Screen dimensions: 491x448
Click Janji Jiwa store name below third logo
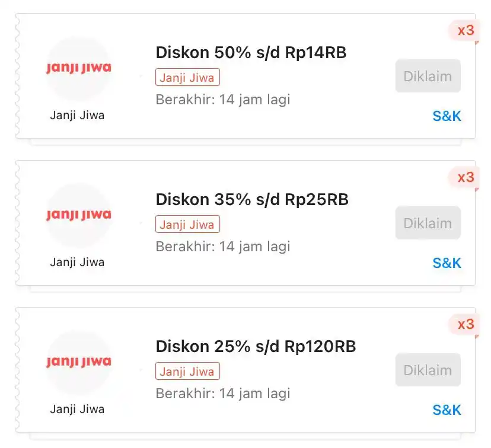coord(77,409)
